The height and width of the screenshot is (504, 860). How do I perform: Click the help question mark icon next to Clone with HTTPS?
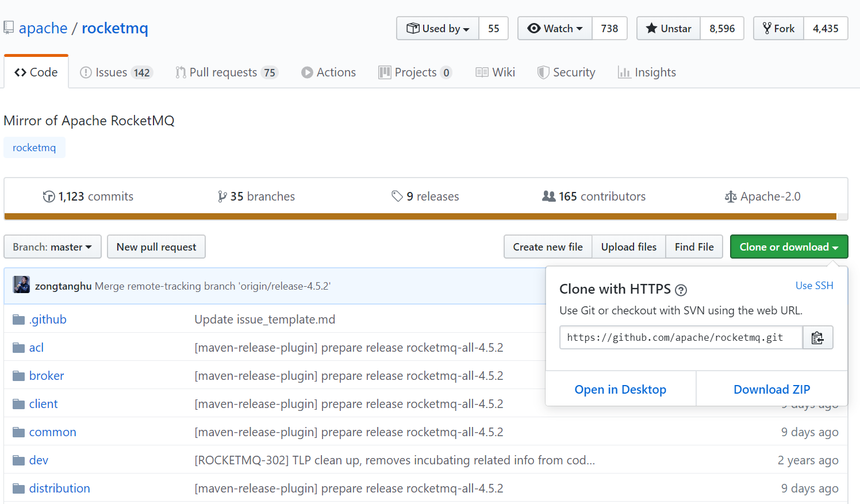[x=681, y=290]
